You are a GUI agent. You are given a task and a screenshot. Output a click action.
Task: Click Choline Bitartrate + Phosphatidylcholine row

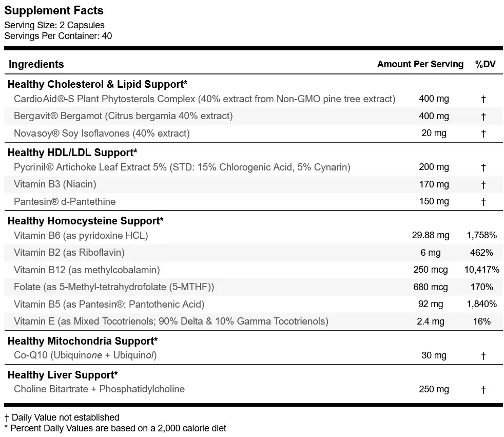point(254,389)
